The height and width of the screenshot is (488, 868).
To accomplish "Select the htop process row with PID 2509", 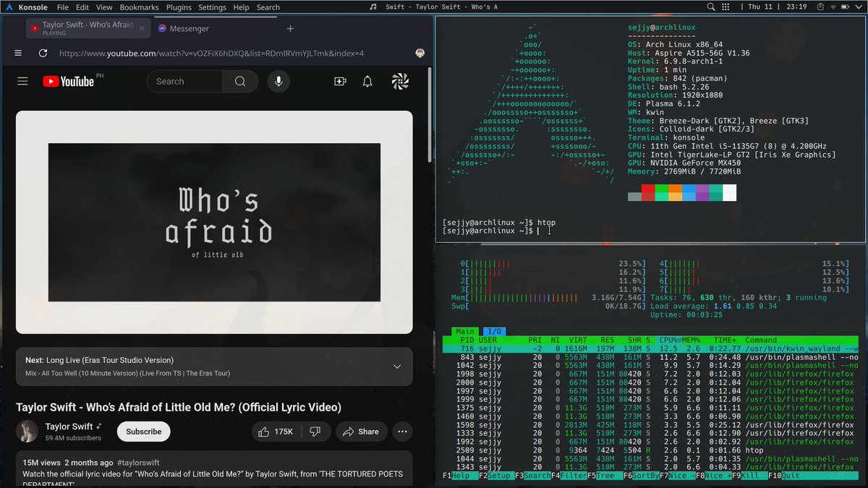I will coord(651,449).
